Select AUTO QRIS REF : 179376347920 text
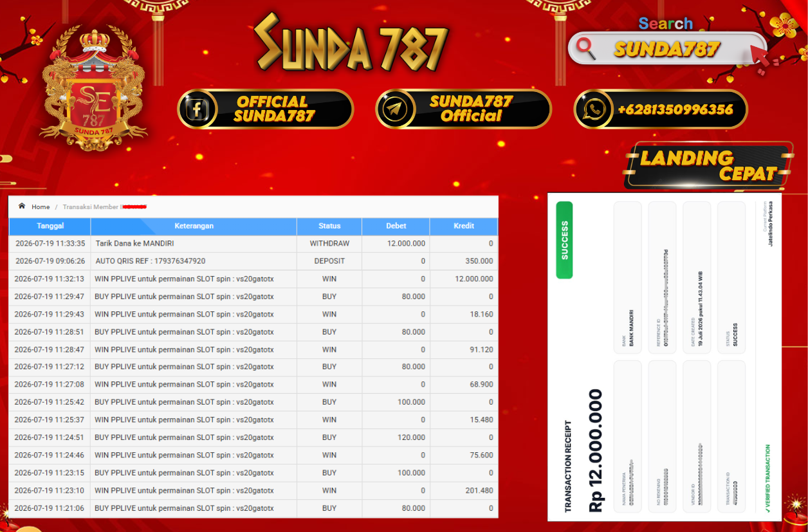The width and height of the screenshot is (808, 532). click(x=151, y=261)
